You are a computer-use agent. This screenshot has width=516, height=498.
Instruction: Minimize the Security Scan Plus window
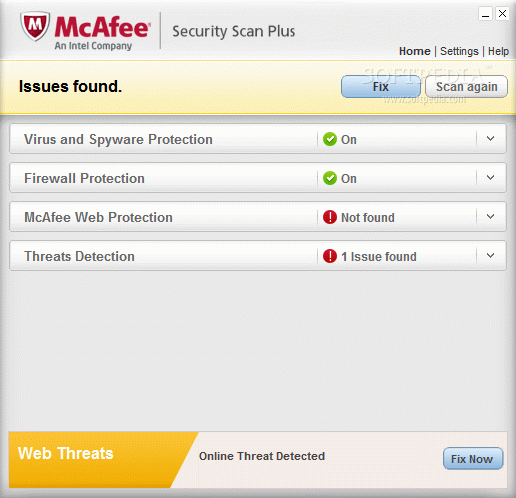(485, 14)
